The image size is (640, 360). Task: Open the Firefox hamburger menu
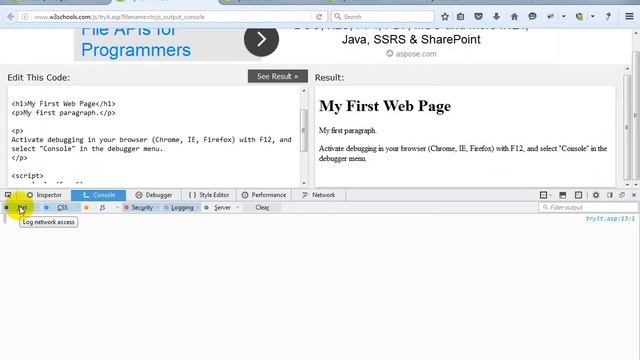click(629, 17)
